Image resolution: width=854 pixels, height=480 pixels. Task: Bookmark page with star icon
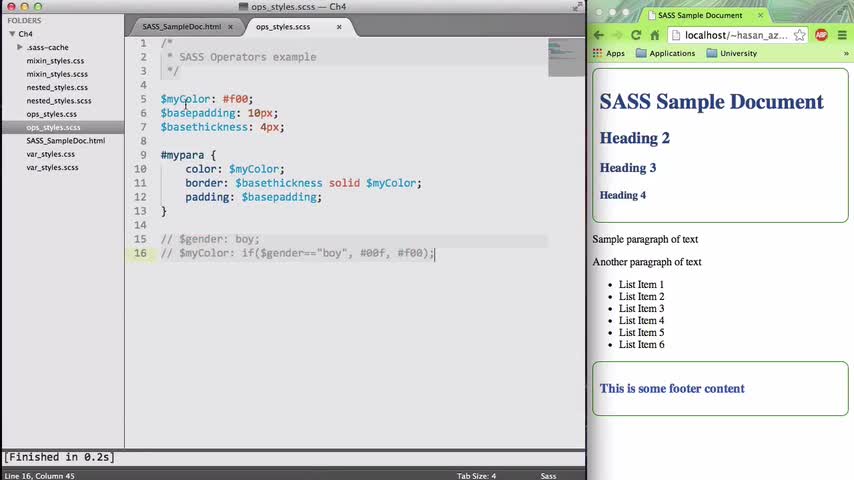[x=799, y=35]
